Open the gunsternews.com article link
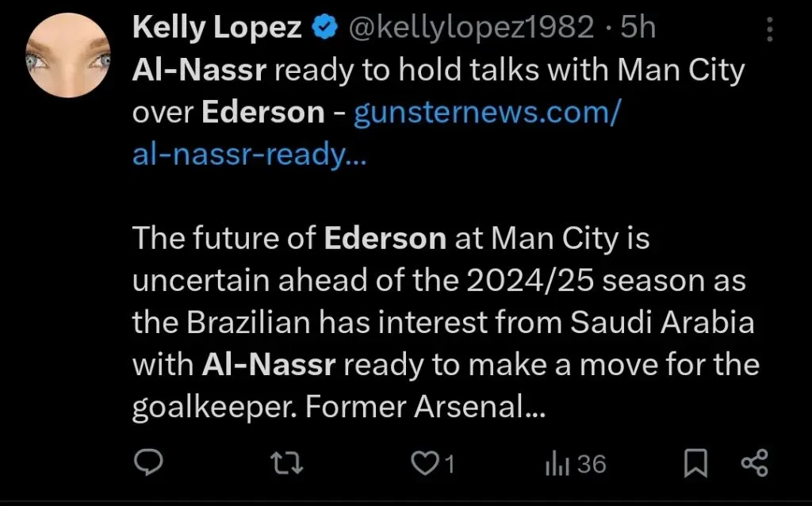 coord(485,113)
